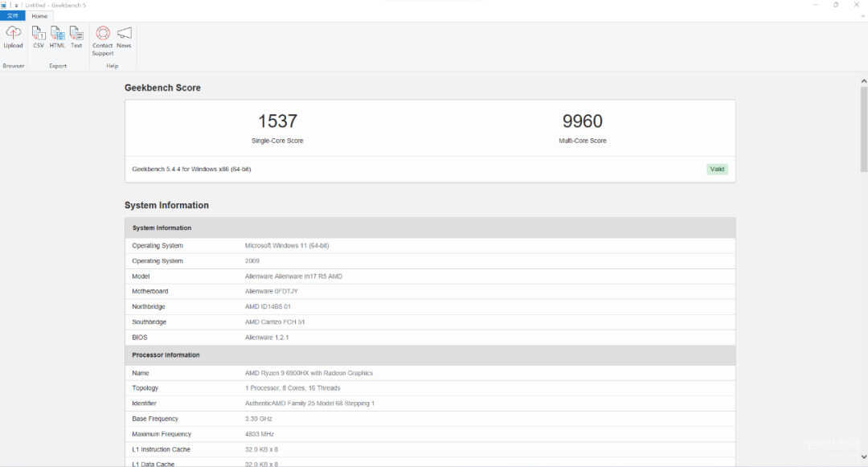
Task: Click the Export group label
Action: [x=58, y=66]
